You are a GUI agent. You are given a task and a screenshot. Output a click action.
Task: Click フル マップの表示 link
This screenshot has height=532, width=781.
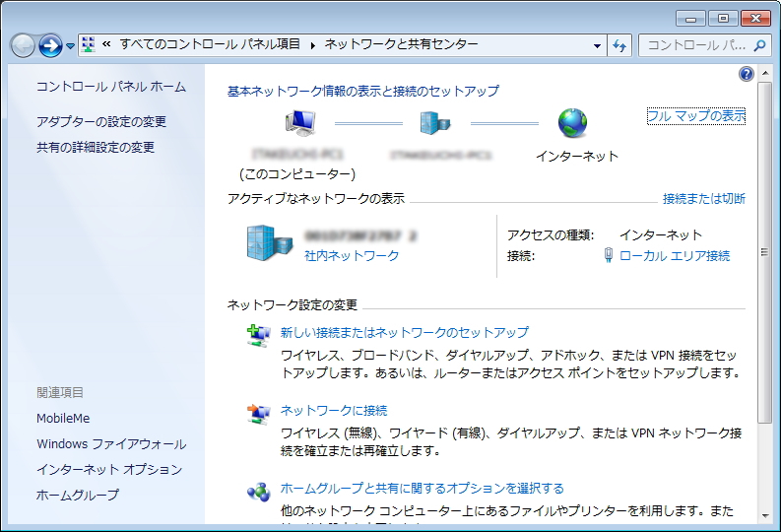pos(696,116)
